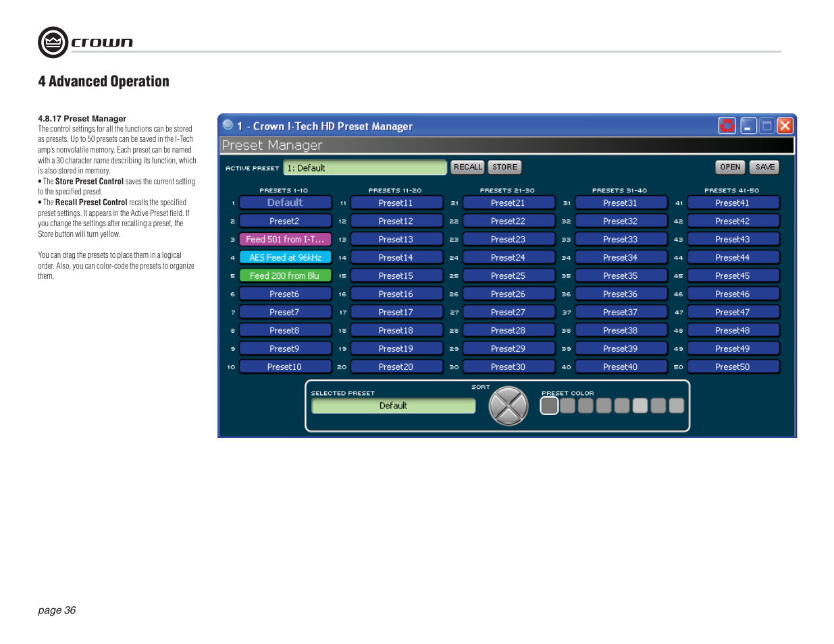
Task: Click the Active Preset field showing 1: Default
Action: [365, 167]
